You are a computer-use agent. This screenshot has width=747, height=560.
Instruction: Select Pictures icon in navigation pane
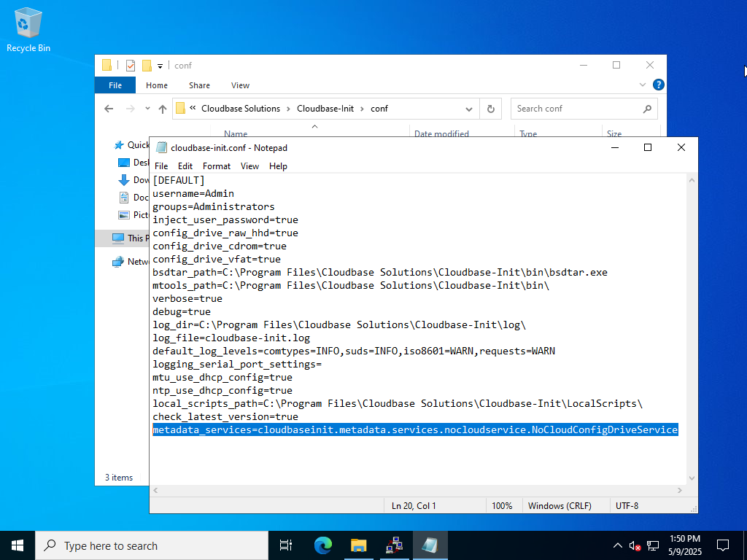tap(124, 215)
